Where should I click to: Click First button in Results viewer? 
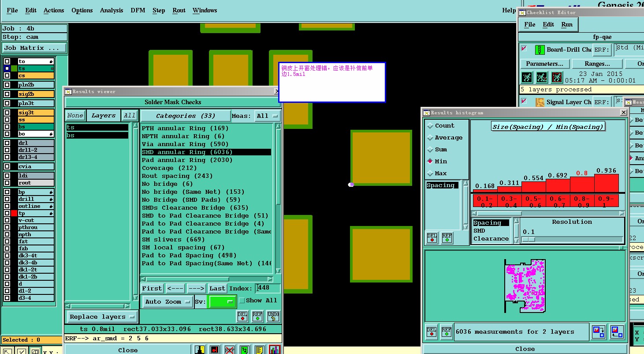(152, 288)
